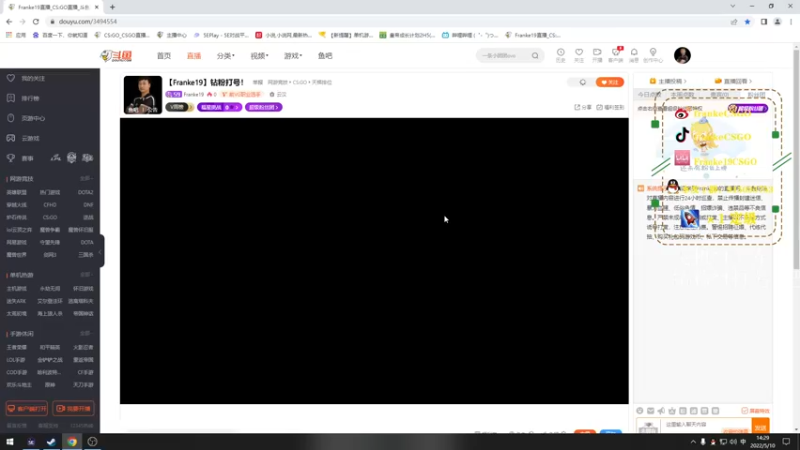Click the first purple badge under streamer name
The image size is (800, 450).
219,107
